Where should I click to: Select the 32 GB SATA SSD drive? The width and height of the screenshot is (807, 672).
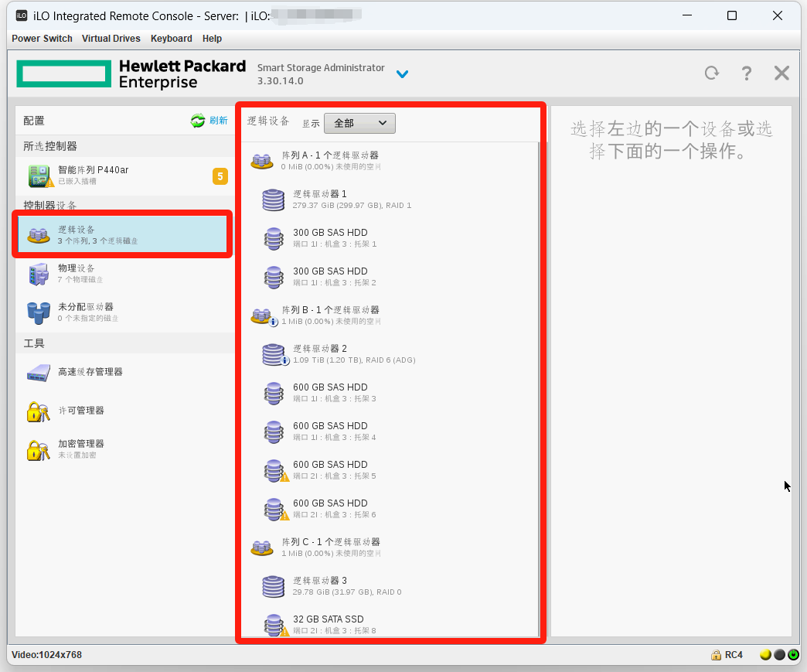[328, 623]
